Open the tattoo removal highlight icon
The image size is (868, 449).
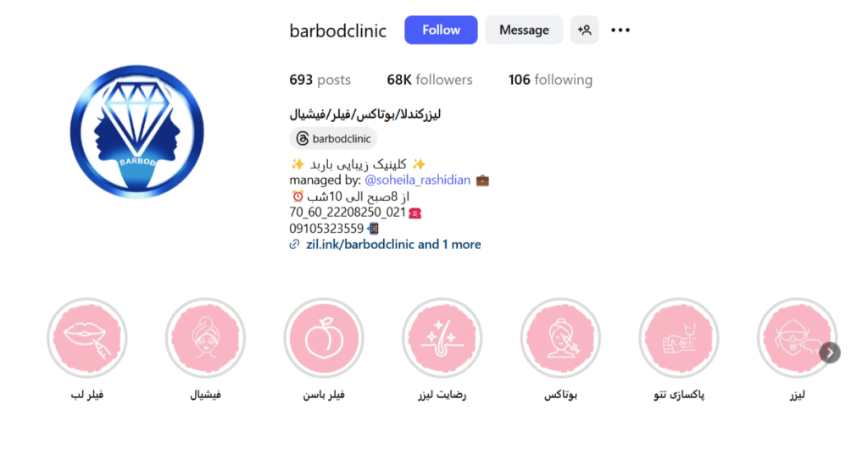point(679,338)
